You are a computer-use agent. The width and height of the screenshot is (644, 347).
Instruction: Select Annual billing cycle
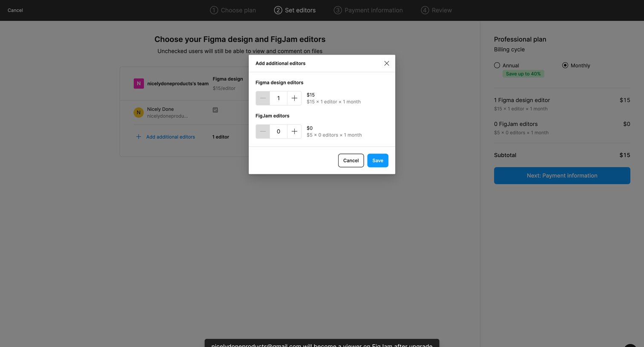pos(497,65)
